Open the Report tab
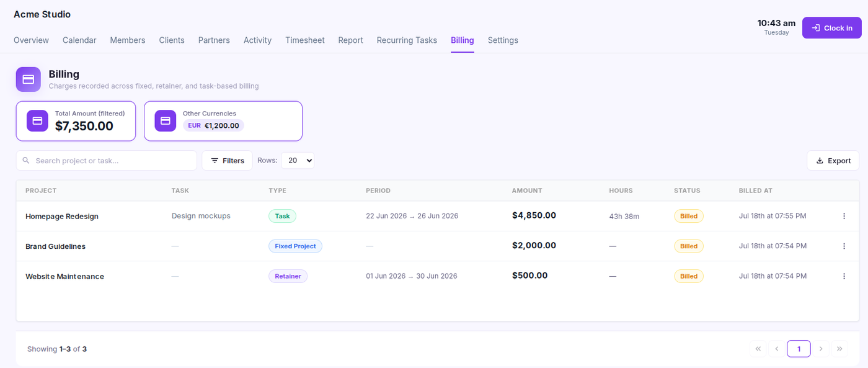Screen dimensions: 868x368 coord(350,40)
